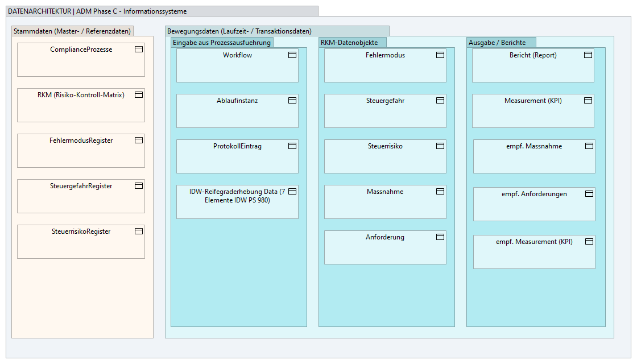Viewport: 637px width, 364px height.
Task: Click the RKM-Datenobjekte group label
Action: [353, 42]
